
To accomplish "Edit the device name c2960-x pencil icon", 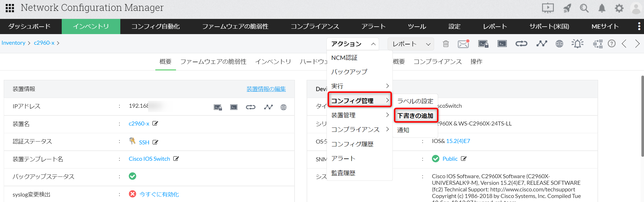I will pyautogui.click(x=155, y=123).
